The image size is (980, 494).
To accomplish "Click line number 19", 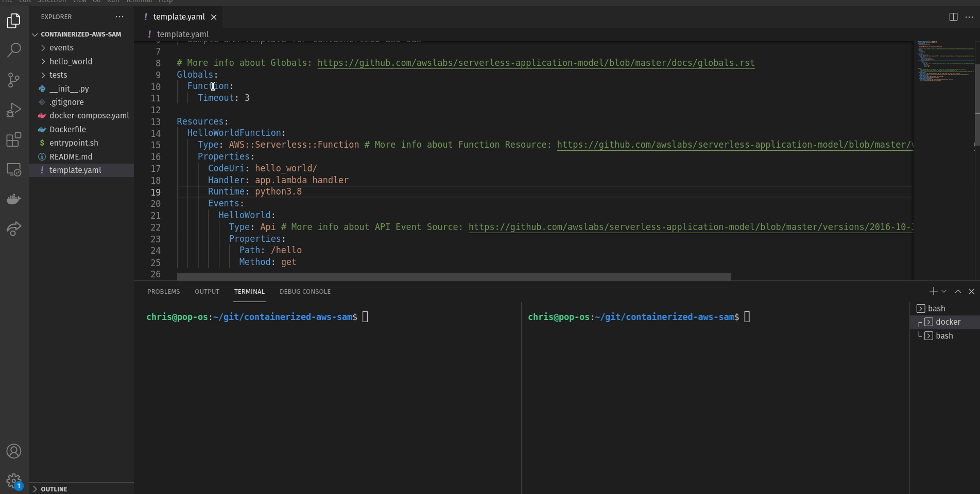I will (x=156, y=192).
